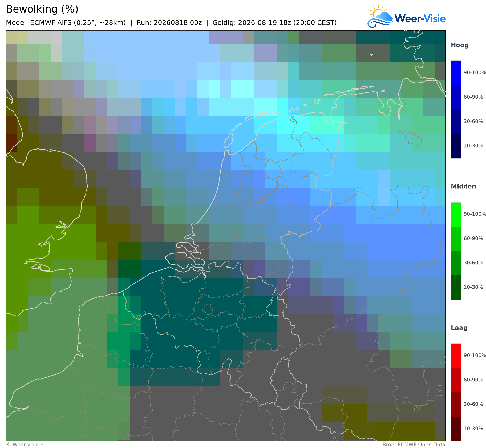Select the Laag 90-100% bright red swatch
This screenshot has width=486, height=448.
[x=456, y=356]
